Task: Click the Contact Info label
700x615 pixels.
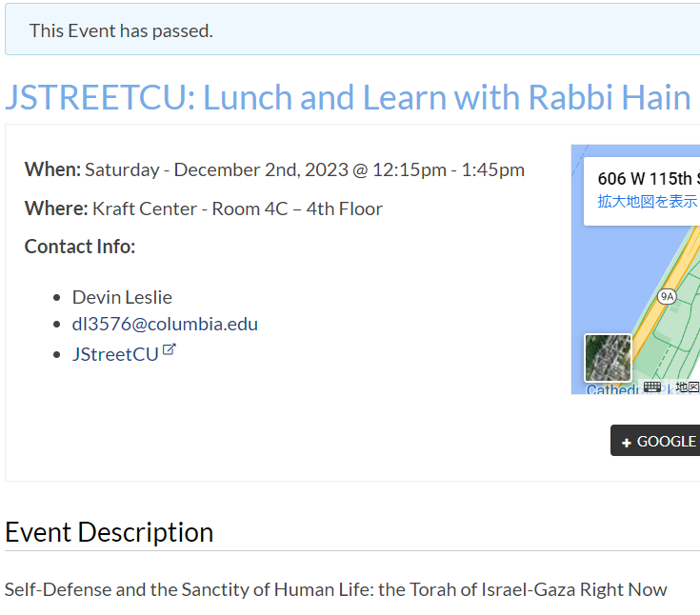Action: pyautogui.click(x=80, y=247)
